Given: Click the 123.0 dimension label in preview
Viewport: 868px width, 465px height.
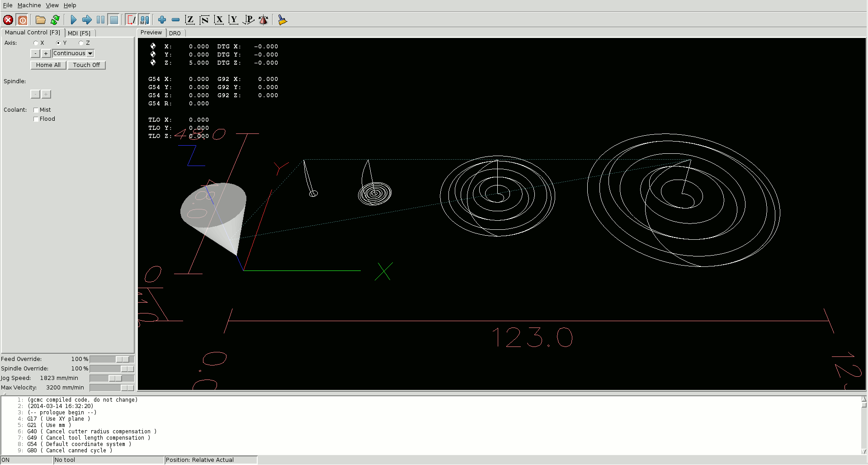Looking at the screenshot, I should pos(533,337).
